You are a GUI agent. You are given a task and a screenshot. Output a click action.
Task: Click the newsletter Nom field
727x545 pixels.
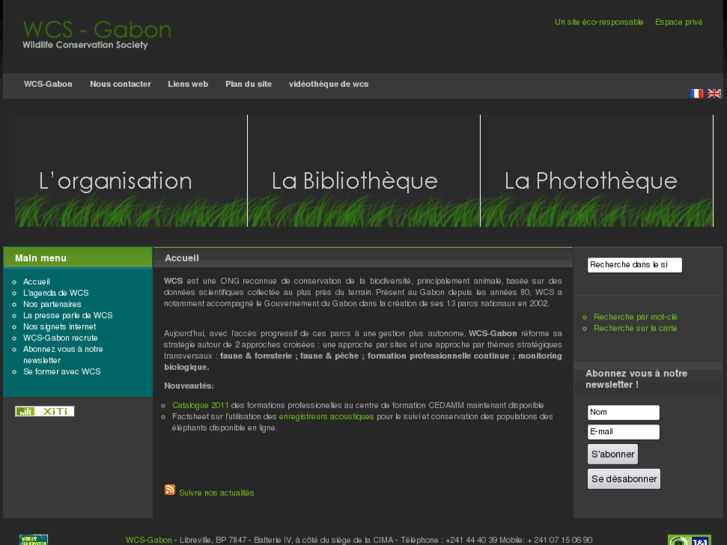623,412
